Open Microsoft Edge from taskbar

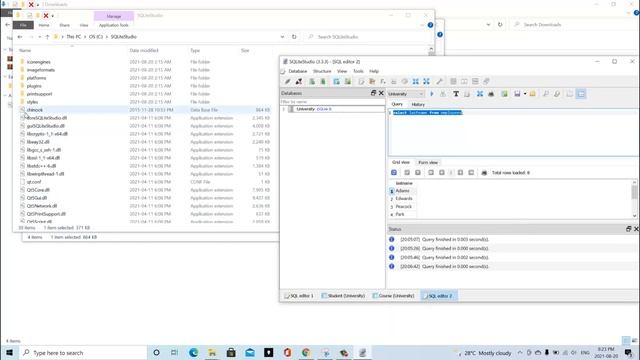[x=193, y=353]
